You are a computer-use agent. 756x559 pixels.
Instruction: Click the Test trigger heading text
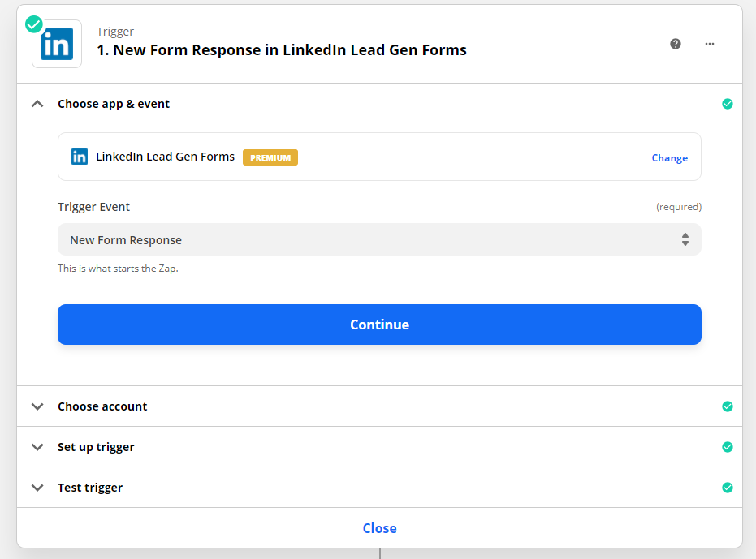coord(90,487)
